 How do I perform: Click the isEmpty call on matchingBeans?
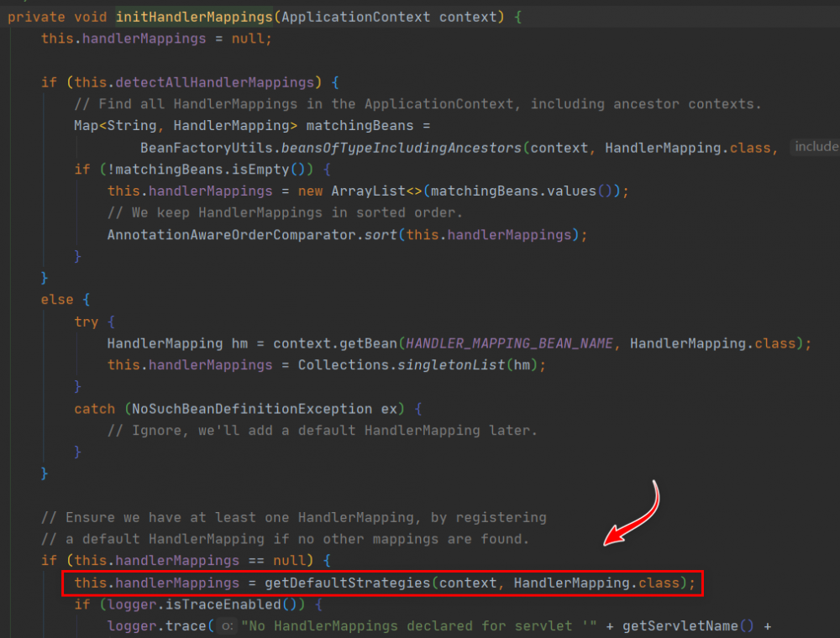point(265,170)
